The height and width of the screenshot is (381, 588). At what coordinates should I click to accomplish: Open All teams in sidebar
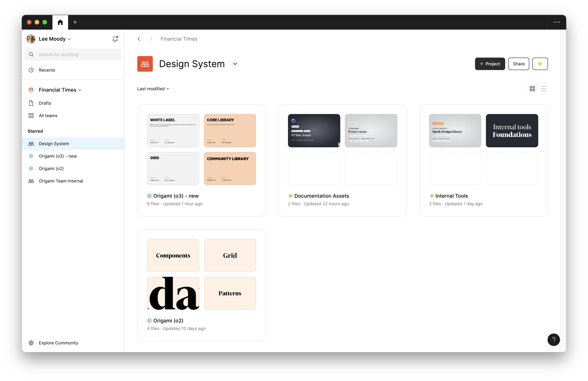(x=73, y=115)
